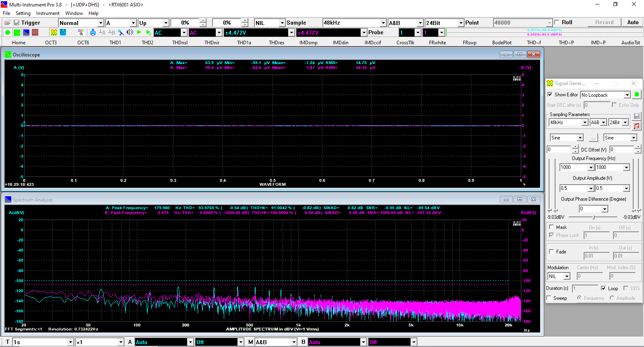The image size is (644, 347).
Task: Open the DDP viewer icon
Action: coord(81,33)
